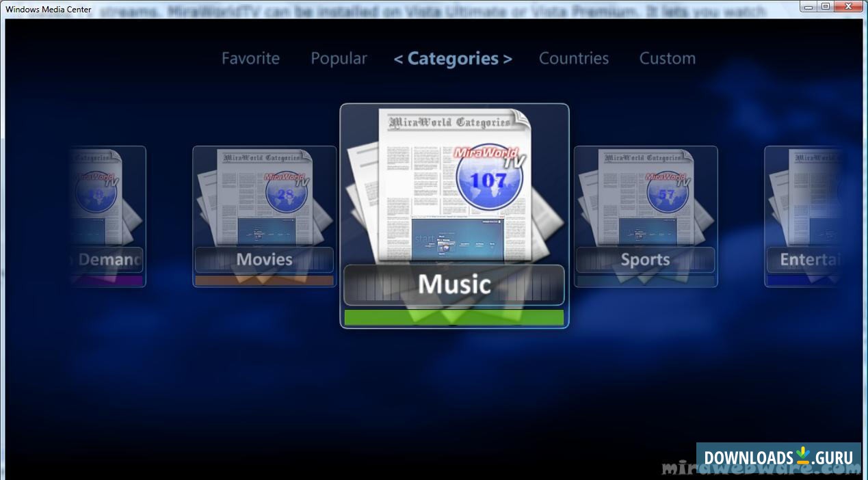Viewport: 868px width, 480px height.
Task: Minimize the Windows Media Center window
Action: pyautogui.click(x=809, y=7)
